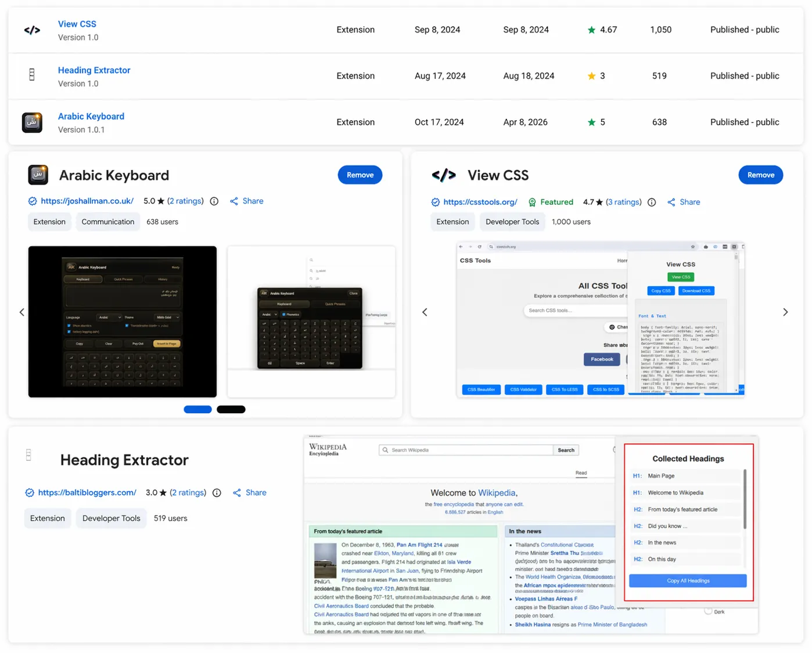Click the rating info icon on the Heading Extractor card
This screenshot has height=653, width=812.
217,493
